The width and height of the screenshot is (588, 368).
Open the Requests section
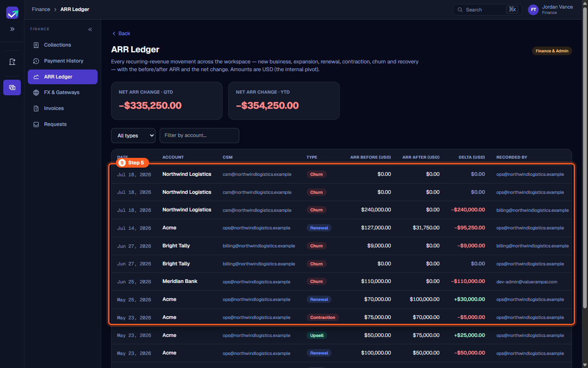[62, 124]
